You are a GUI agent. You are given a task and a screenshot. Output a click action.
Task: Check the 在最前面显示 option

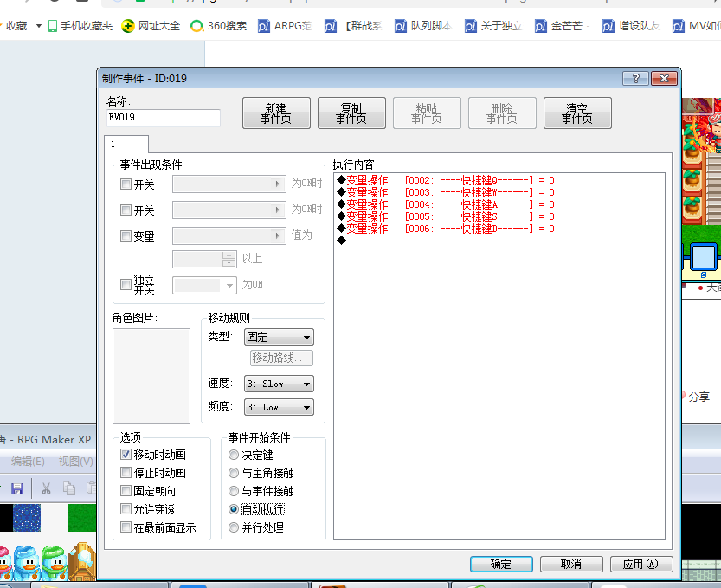tap(126, 527)
